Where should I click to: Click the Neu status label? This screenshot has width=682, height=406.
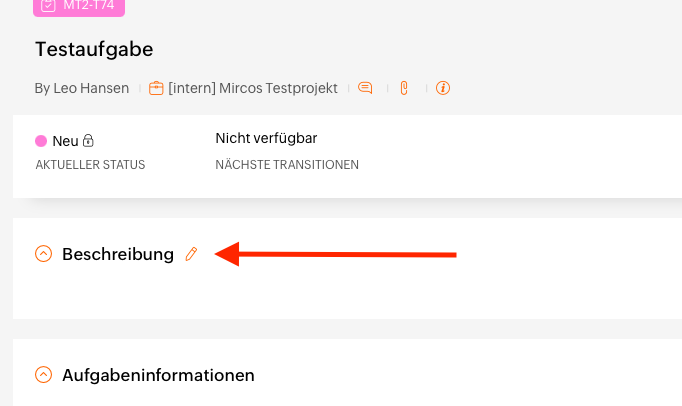(65, 141)
